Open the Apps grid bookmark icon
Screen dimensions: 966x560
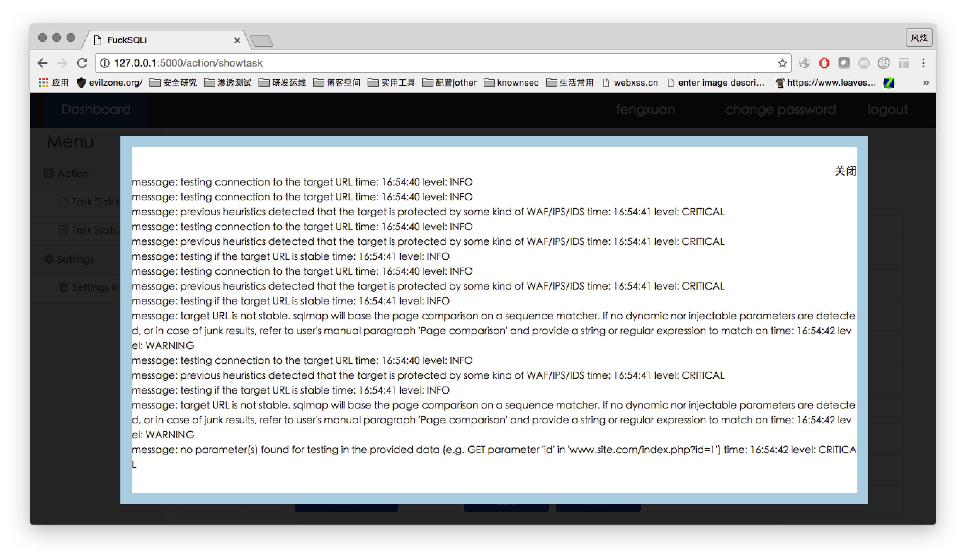[x=43, y=82]
